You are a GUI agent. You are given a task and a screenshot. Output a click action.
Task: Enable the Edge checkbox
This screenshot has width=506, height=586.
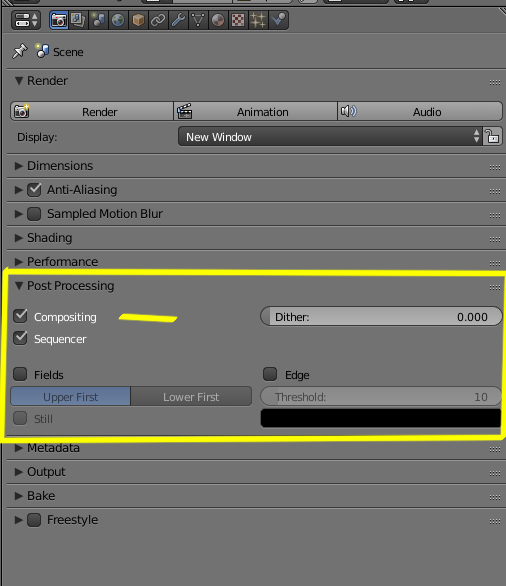(x=270, y=374)
